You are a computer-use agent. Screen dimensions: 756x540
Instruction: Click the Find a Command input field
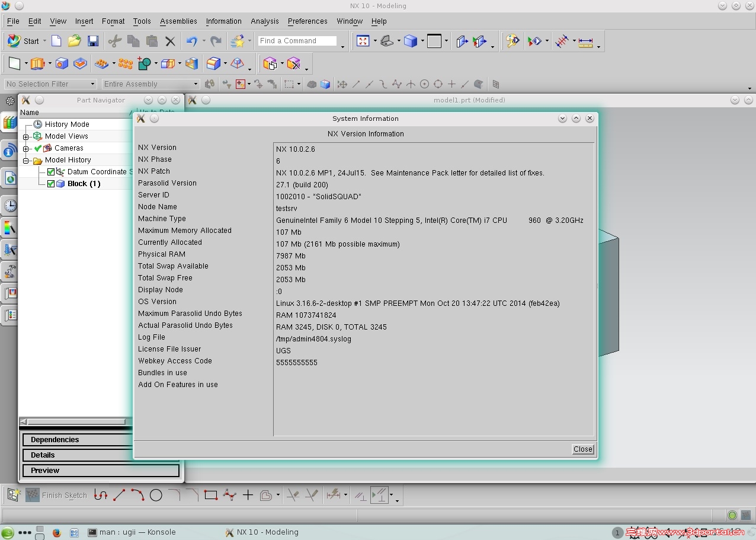pyautogui.click(x=296, y=41)
